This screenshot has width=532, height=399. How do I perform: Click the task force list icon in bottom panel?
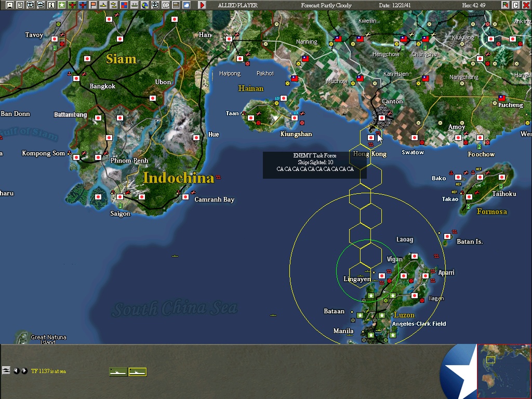coord(6,370)
